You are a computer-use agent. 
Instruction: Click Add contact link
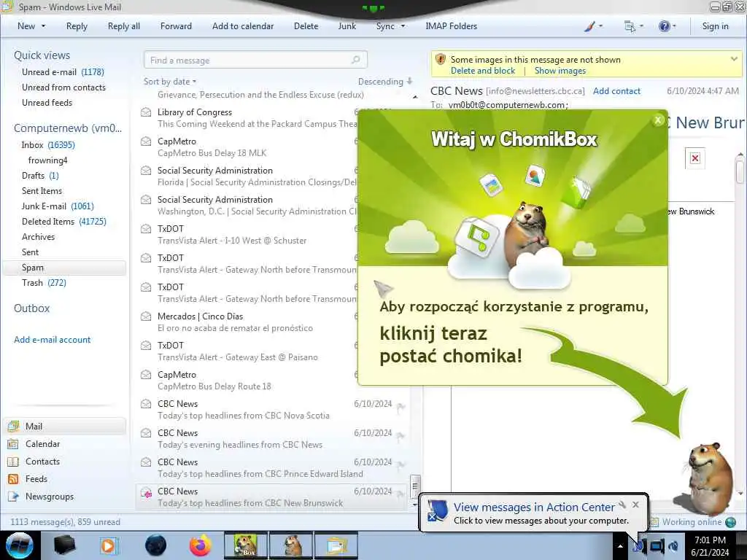616,91
